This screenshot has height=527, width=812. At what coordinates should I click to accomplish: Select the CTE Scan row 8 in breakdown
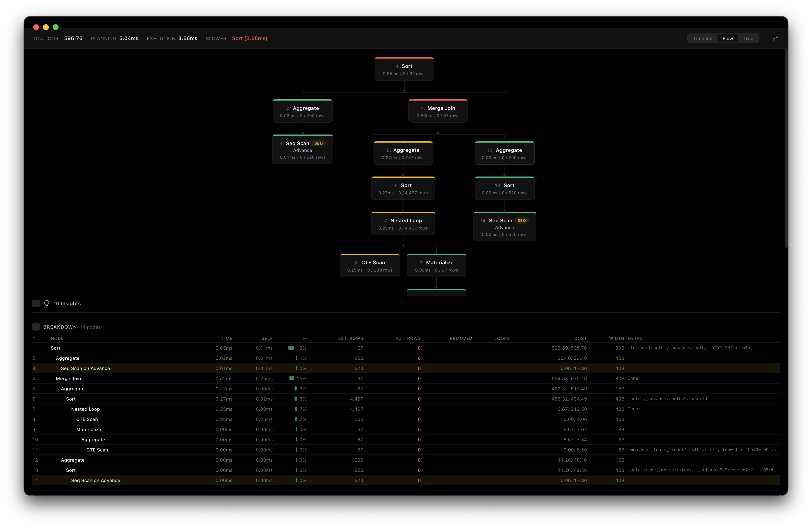pyautogui.click(x=87, y=419)
